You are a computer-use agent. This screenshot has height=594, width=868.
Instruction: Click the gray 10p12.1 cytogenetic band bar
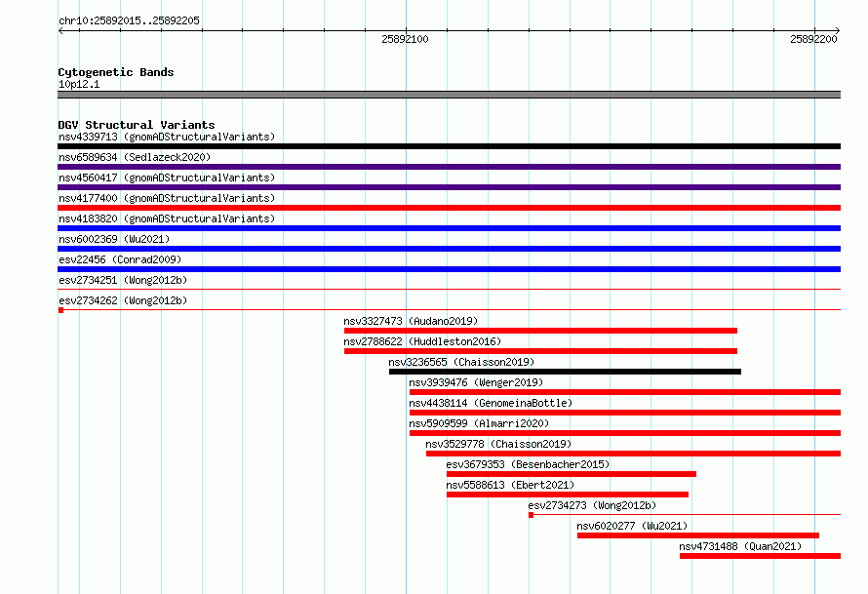pyautogui.click(x=449, y=95)
